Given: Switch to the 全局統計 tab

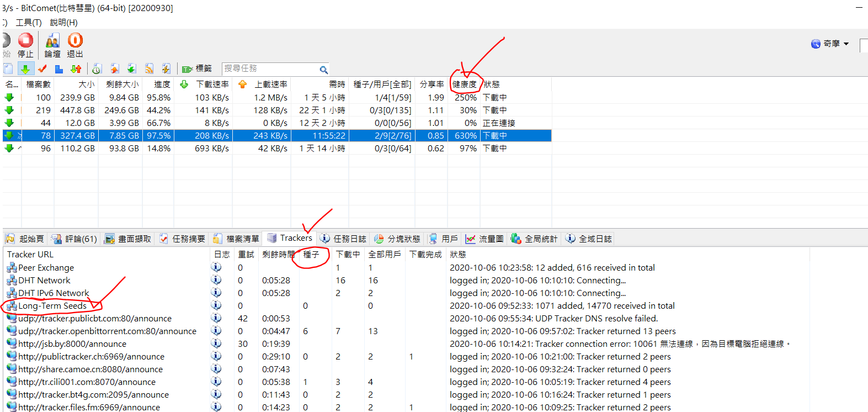Looking at the screenshot, I should [534, 239].
